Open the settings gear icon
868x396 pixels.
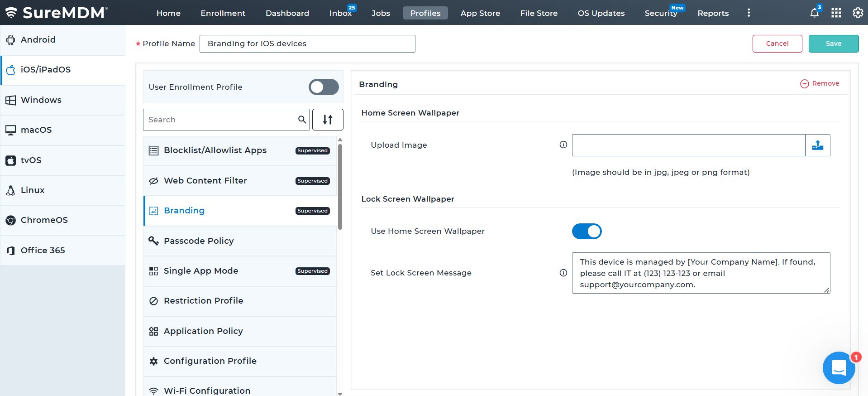point(858,13)
